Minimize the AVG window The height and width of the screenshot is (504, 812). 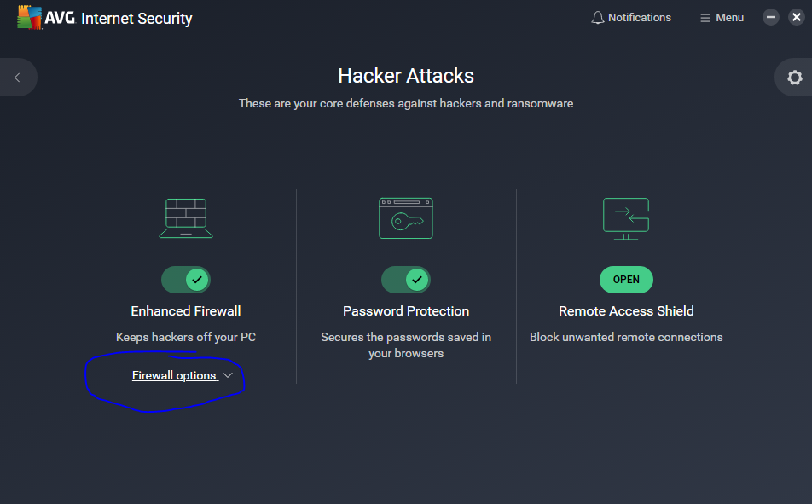coord(770,17)
